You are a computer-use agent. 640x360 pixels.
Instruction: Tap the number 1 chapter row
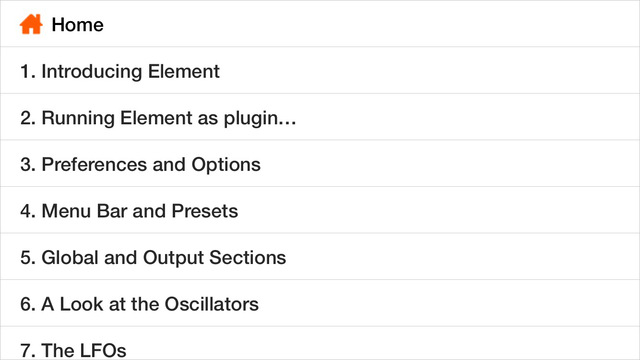320,71
